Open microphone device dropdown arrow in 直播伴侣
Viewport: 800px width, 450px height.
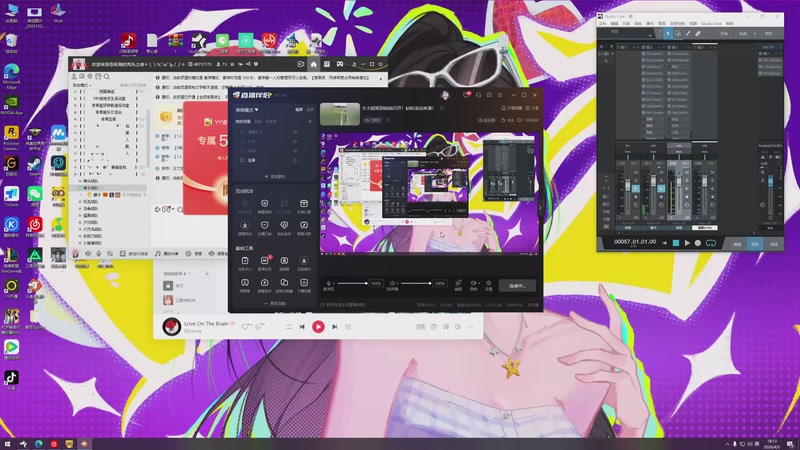[332, 283]
